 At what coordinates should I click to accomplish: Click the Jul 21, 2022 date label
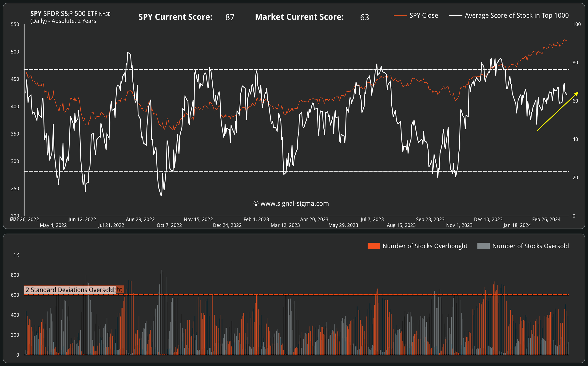pos(111,225)
